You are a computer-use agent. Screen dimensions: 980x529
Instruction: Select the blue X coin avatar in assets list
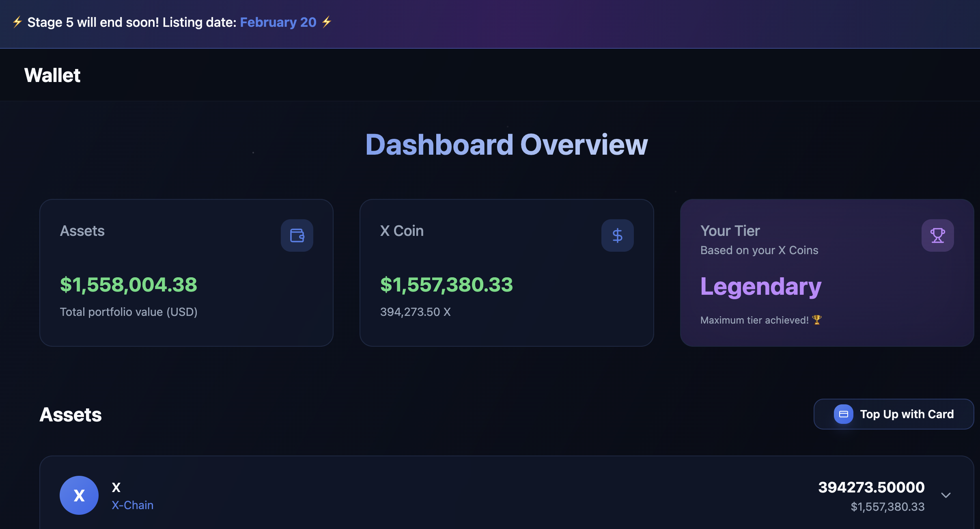(80, 495)
